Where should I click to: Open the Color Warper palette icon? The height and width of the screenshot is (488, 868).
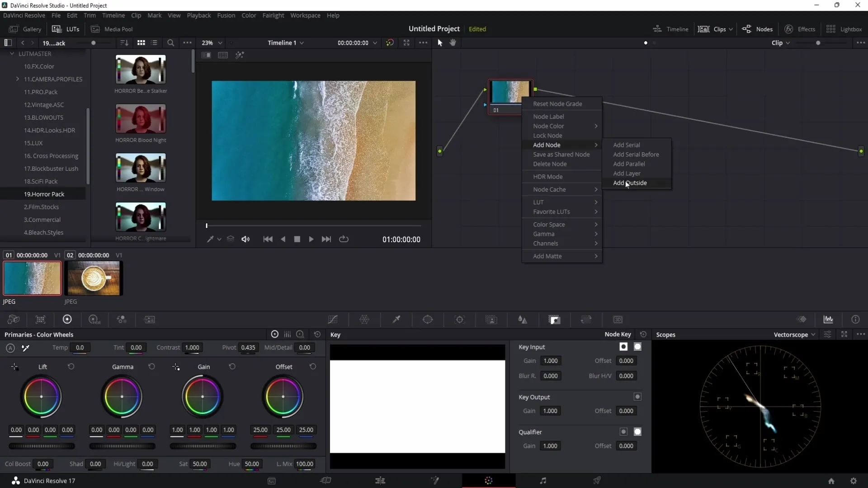pos(364,319)
